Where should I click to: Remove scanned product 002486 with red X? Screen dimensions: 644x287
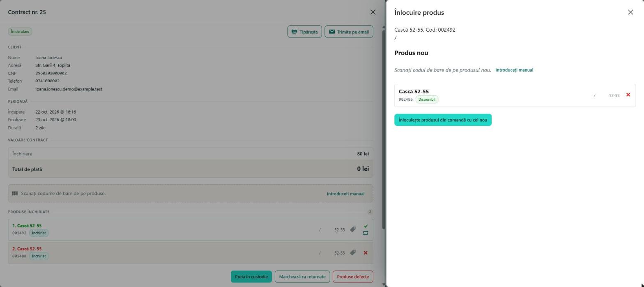click(628, 95)
